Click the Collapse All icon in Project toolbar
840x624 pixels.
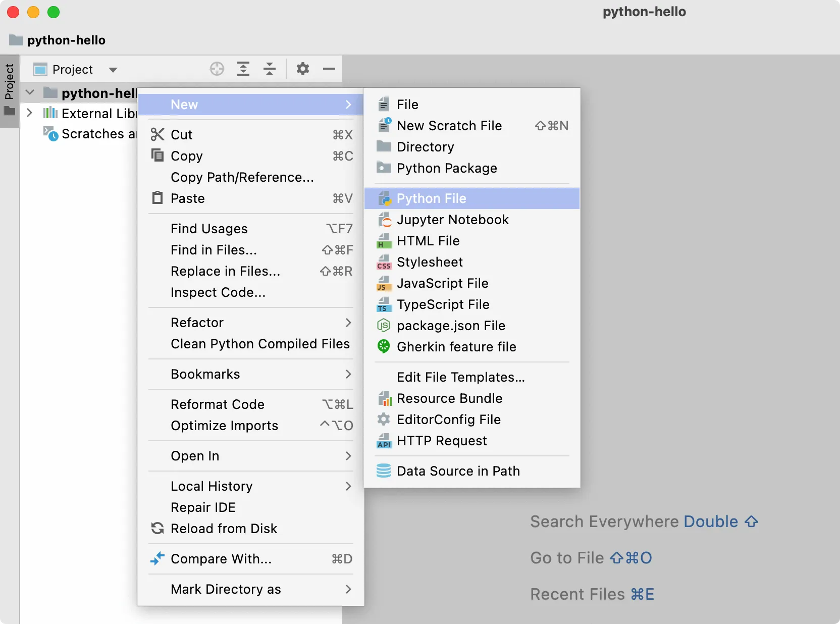[x=270, y=69]
